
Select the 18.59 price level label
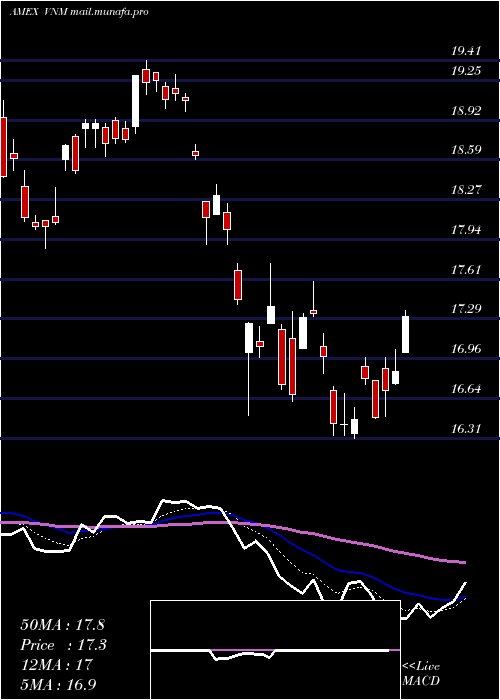click(x=466, y=150)
